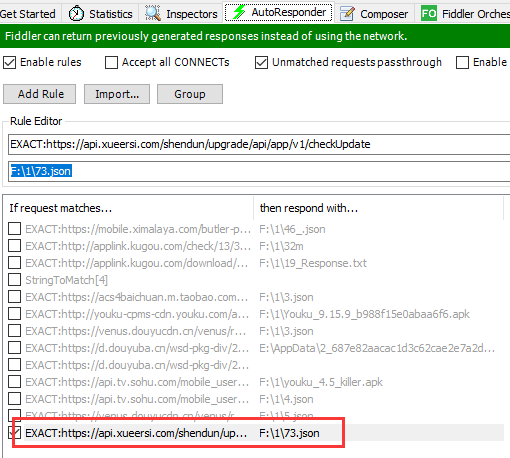The image size is (510, 458).
Task: Select the acs4baichuan.m.taobao.com rule text
Action: coord(137,297)
